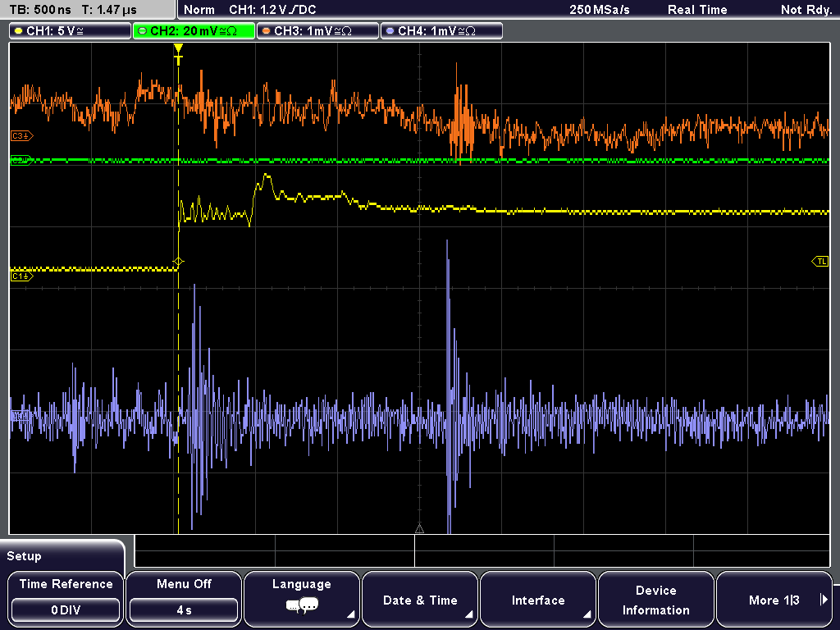840x630 pixels.
Task: Click the 250 MSa/s sample rate readout
Action: click(600, 10)
